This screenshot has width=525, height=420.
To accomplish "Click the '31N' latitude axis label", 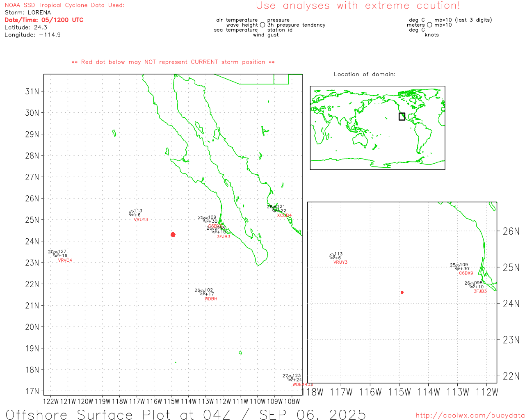I will [x=32, y=91].
